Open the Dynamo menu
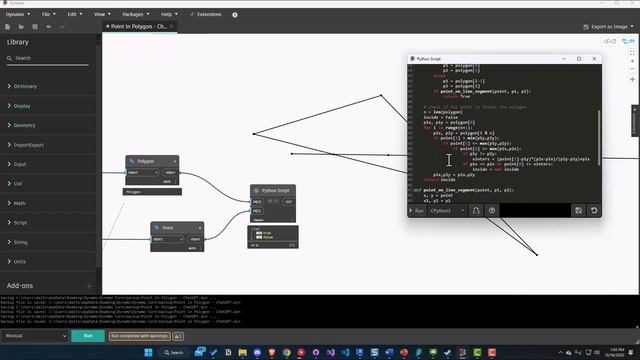640x360 pixels. (18, 14)
